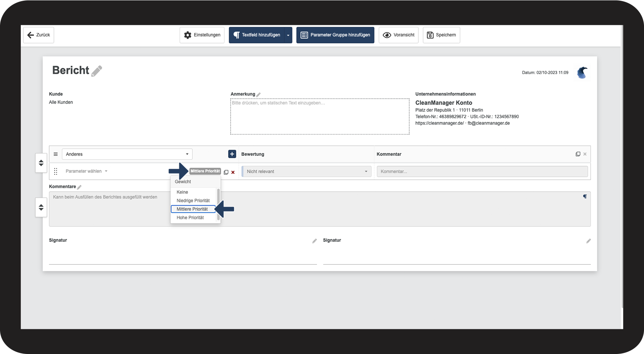Click the Telefon-Nr. line

point(467,117)
